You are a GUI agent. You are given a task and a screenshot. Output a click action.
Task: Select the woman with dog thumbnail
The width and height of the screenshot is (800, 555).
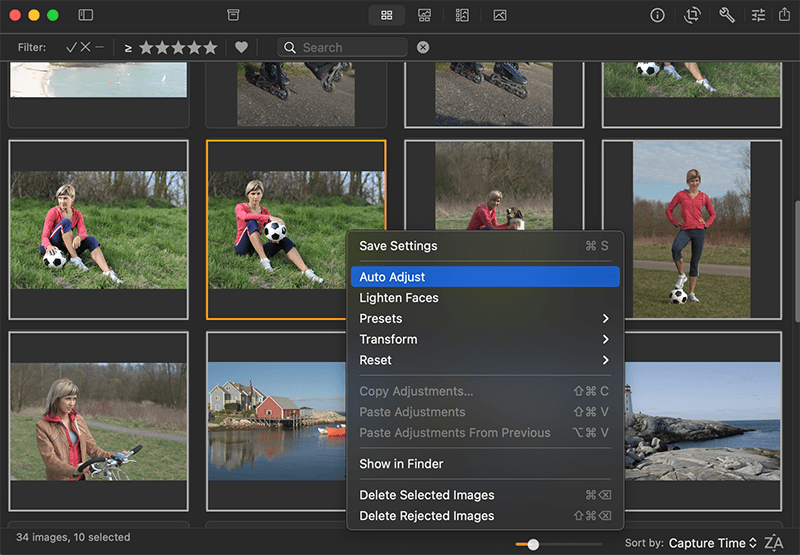click(494, 186)
